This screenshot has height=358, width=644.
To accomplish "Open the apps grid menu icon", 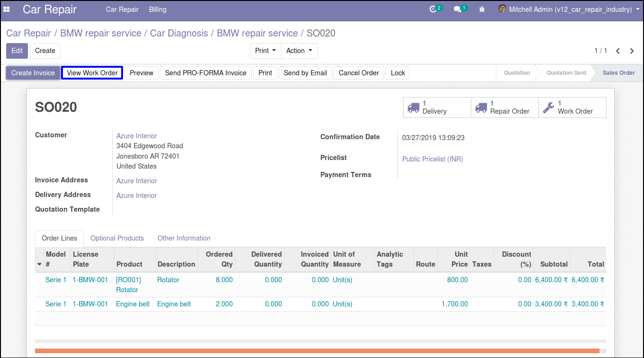I will 7,9.
